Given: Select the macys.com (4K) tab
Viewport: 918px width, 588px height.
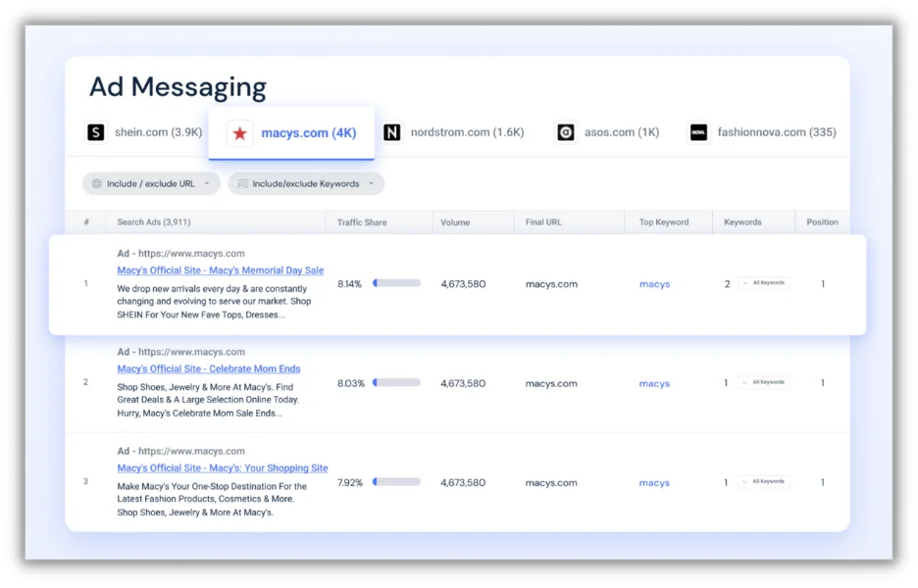Looking at the screenshot, I should tap(291, 133).
